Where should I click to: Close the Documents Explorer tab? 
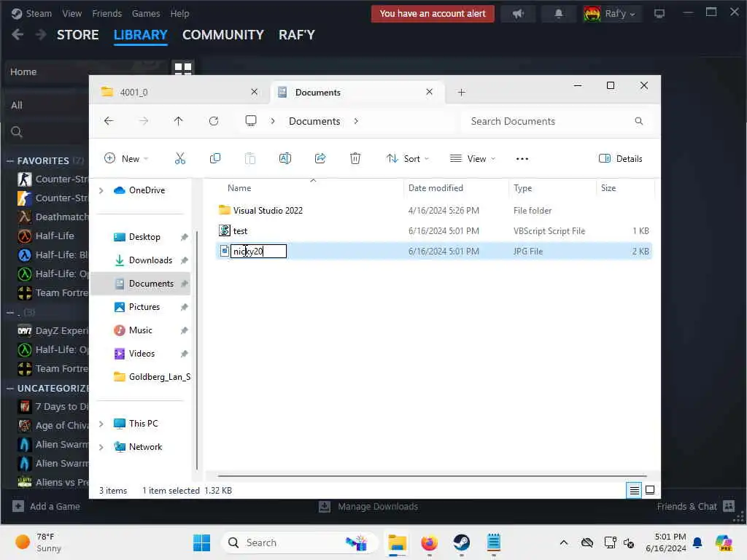pyautogui.click(x=429, y=91)
